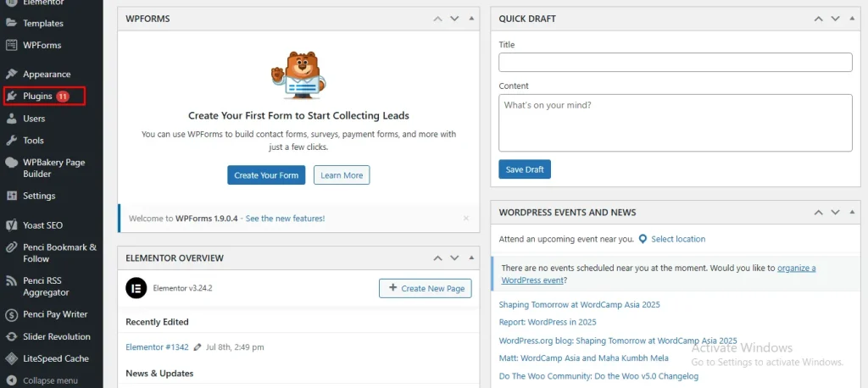
Task: Open the Tools menu
Action: (x=33, y=141)
